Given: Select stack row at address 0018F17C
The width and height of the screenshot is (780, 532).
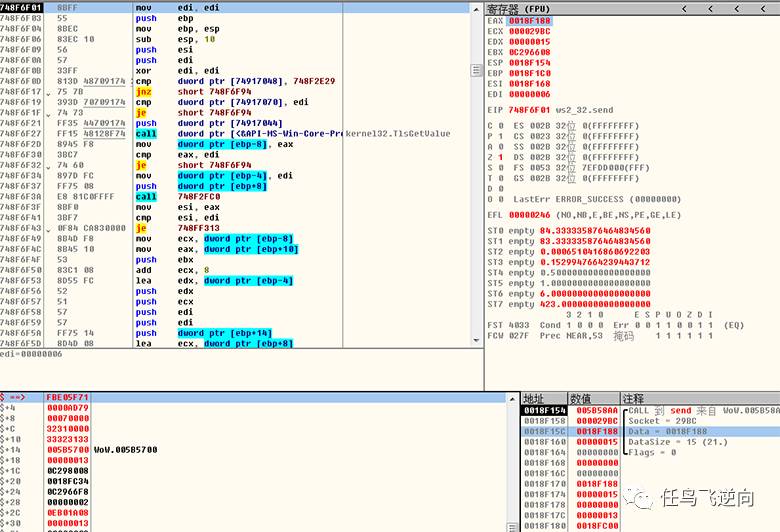Looking at the screenshot, I should click(x=651, y=515).
